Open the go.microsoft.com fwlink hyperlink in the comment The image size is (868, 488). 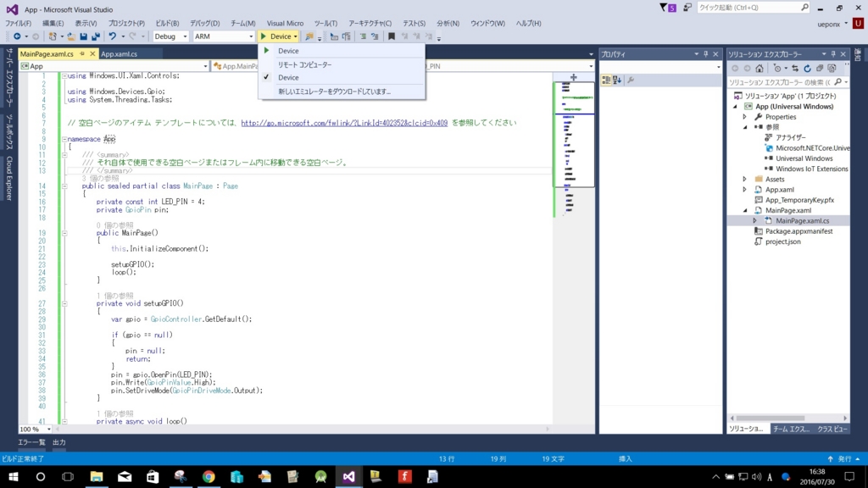(x=344, y=123)
